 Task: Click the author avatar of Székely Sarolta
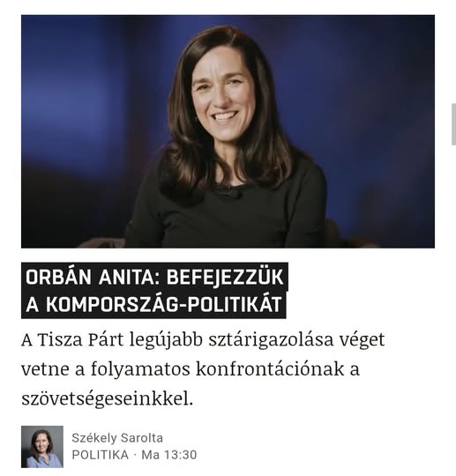click(x=42, y=447)
